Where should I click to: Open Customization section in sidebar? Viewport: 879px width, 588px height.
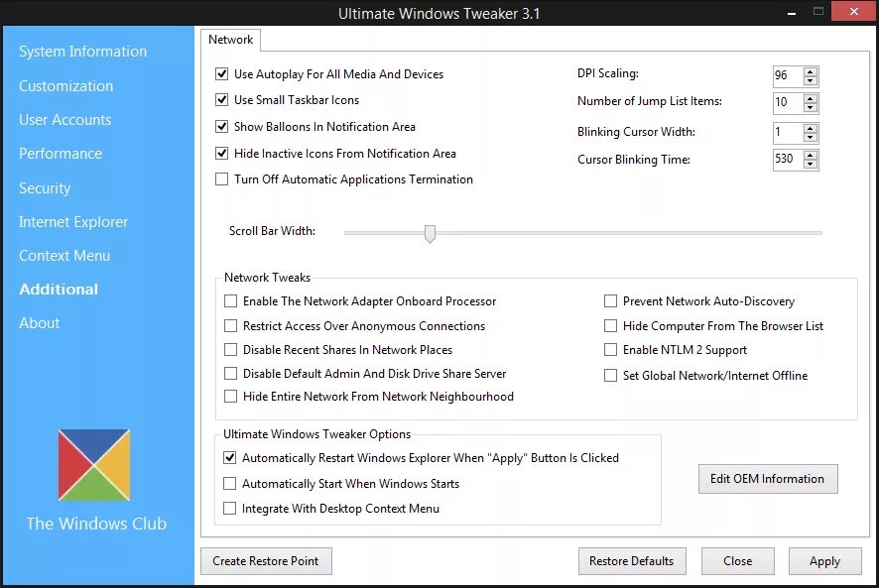pos(66,85)
